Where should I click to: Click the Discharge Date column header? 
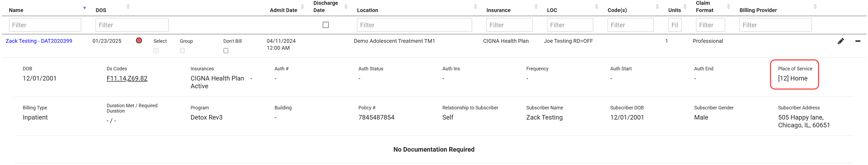point(325,7)
